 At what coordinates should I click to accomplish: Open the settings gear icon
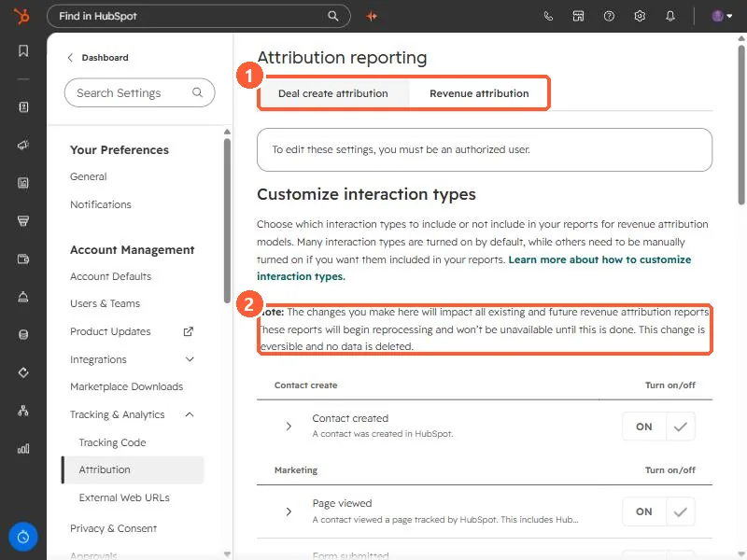click(640, 16)
